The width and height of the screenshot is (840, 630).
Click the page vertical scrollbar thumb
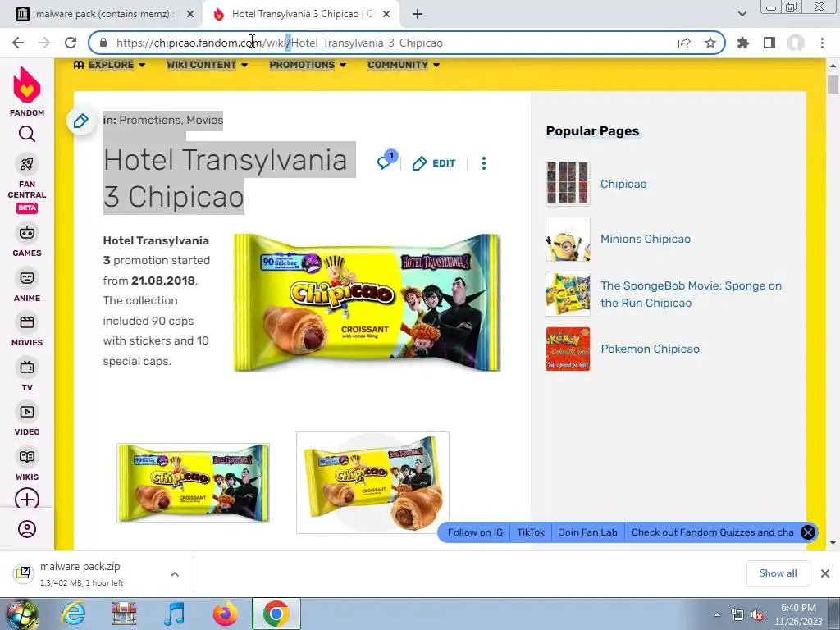click(833, 84)
